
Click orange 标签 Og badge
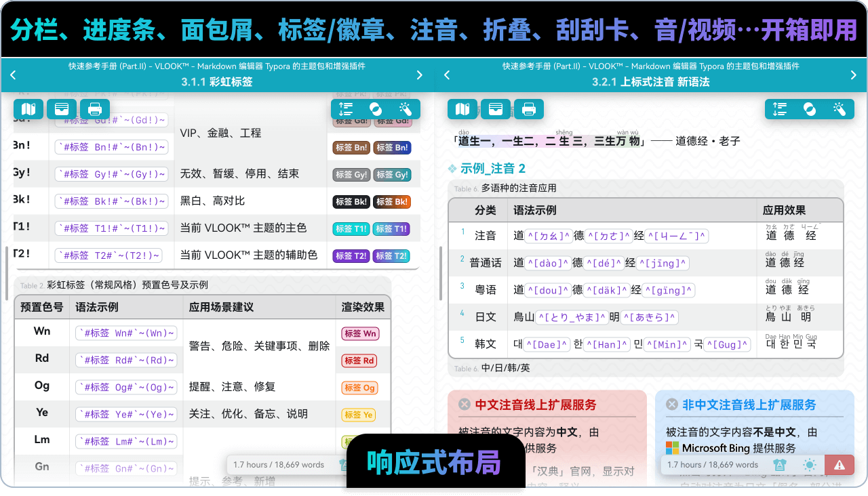(359, 388)
